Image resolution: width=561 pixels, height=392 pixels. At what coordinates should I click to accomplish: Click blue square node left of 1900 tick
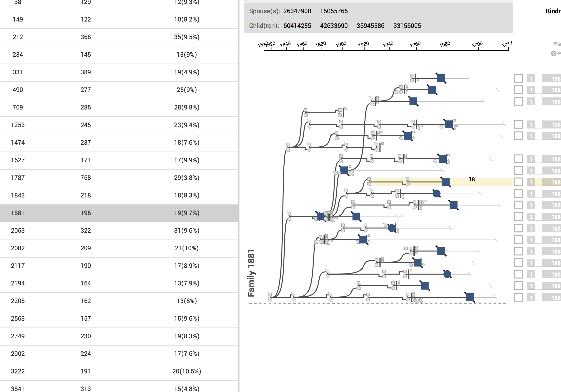tap(344, 170)
